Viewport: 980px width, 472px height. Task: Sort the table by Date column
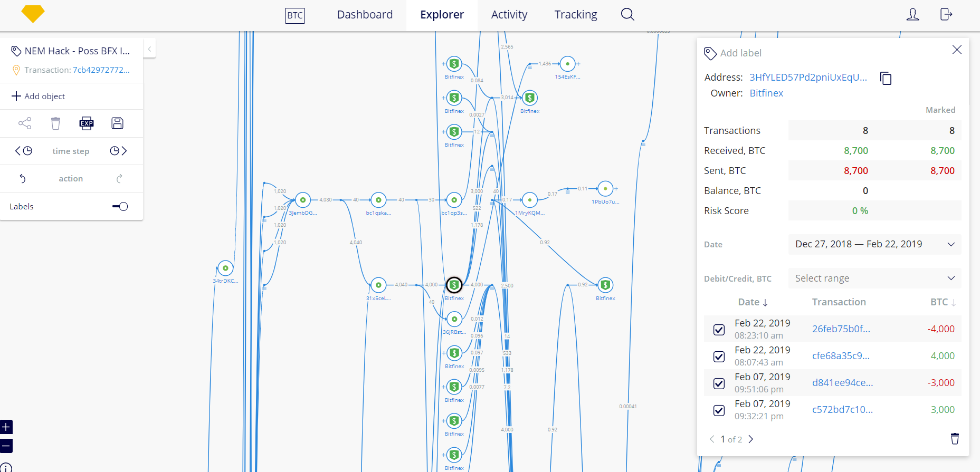point(753,302)
